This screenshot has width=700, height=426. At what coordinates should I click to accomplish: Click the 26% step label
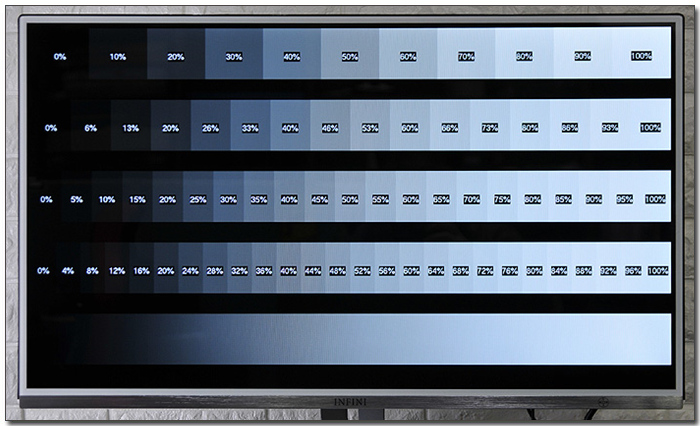coord(210,128)
